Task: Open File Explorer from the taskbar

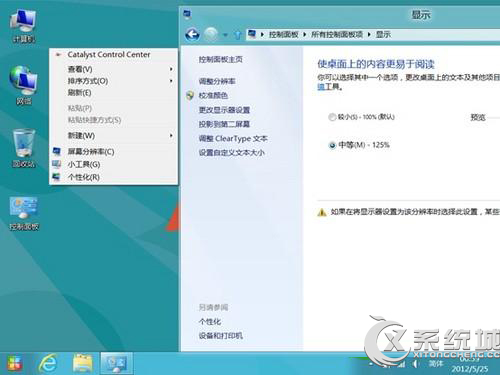Action: (82, 363)
